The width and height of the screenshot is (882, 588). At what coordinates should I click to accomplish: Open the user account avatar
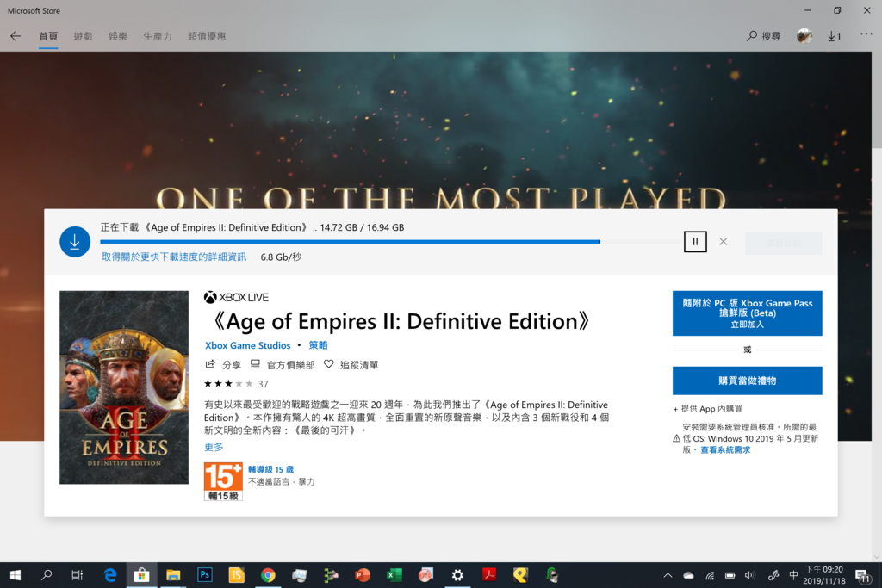pyautogui.click(x=804, y=36)
